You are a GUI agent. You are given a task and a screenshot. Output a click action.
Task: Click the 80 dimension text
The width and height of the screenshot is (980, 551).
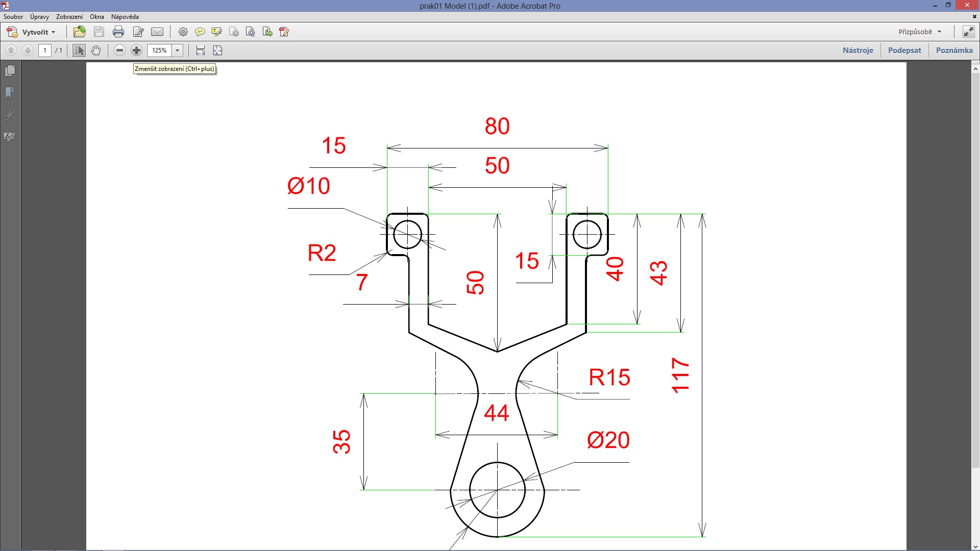point(497,126)
